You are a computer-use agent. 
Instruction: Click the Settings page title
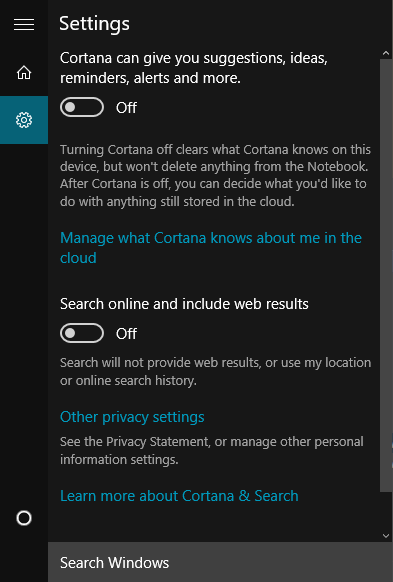pyautogui.click(x=95, y=24)
